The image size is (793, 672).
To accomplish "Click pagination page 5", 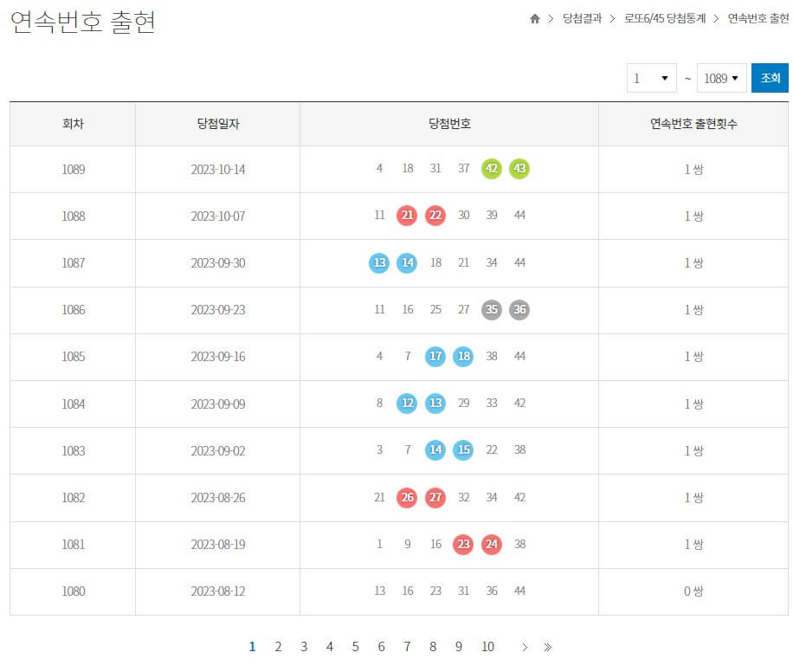I will [x=355, y=646].
